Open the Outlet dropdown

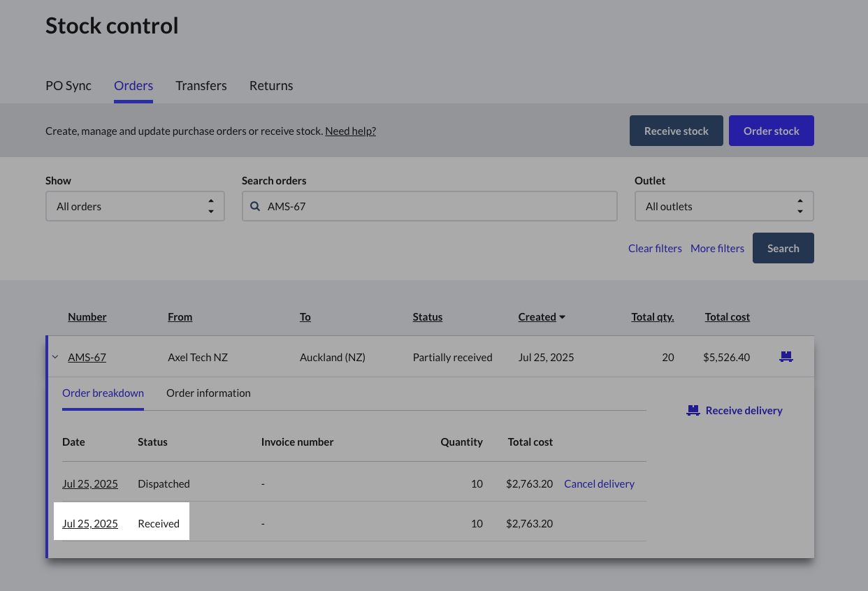point(723,207)
